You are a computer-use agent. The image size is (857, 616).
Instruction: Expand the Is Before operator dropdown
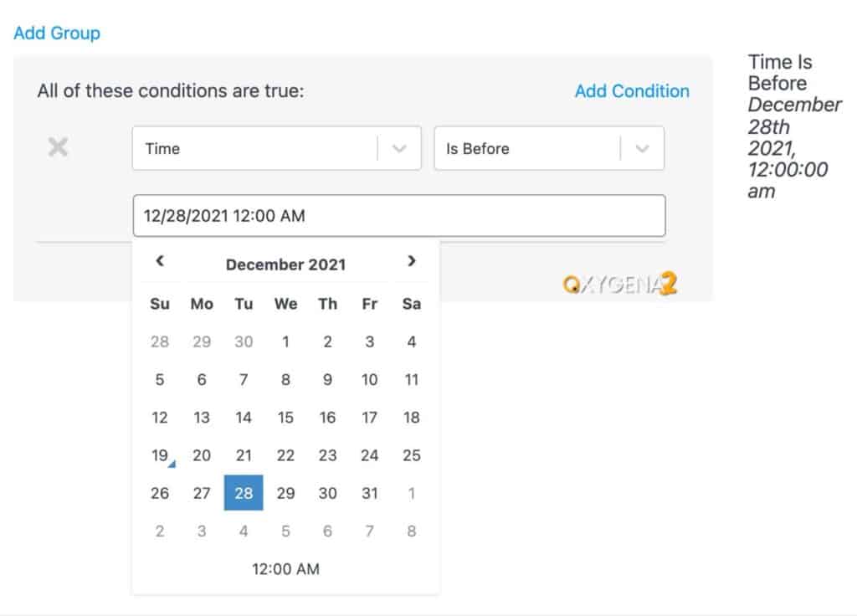[x=548, y=148]
